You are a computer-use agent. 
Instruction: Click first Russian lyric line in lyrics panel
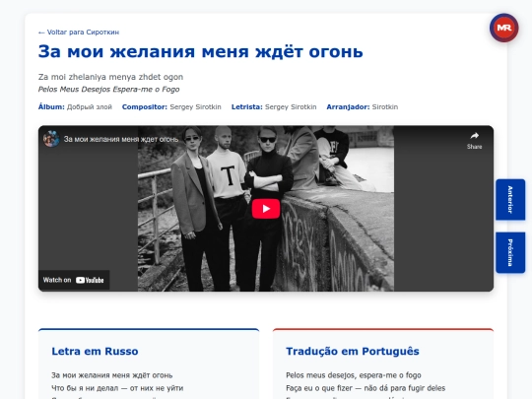coord(112,375)
